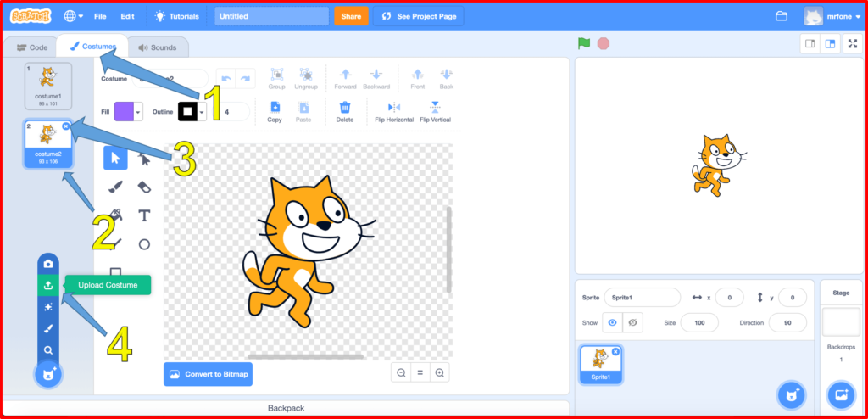This screenshot has width=868, height=419.
Task: Click the sprite x position field
Action: [x=730, y=298]
